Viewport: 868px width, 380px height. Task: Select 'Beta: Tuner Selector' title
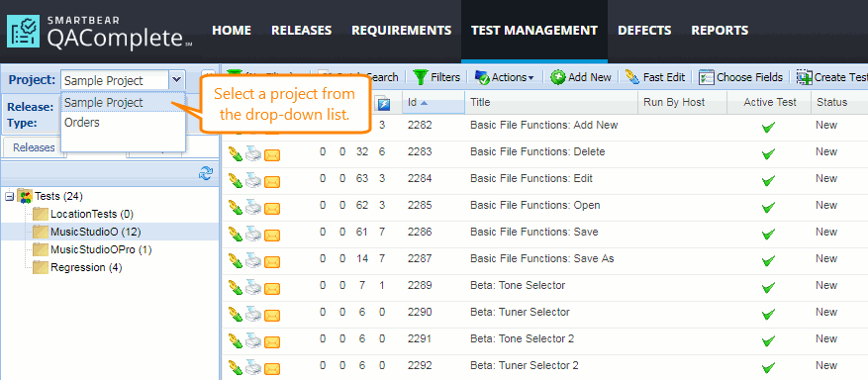click(x=520, y=312)
